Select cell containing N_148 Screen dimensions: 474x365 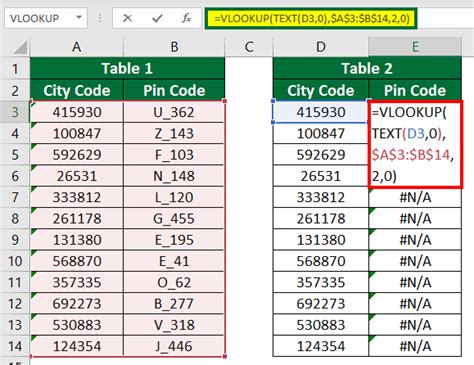pyautogui.click(x=174, y=176)
